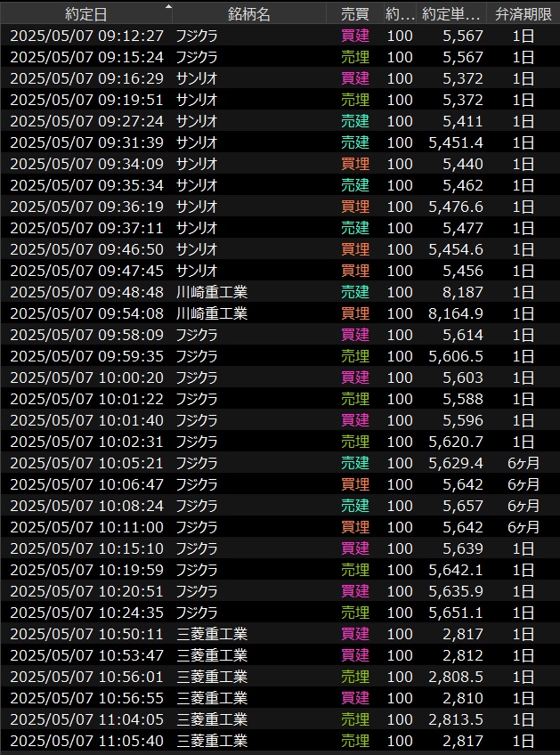560x755 pixels.
Task: Click 6ヶ月 in the 10:05:21 row
Action: click(523, 463)
